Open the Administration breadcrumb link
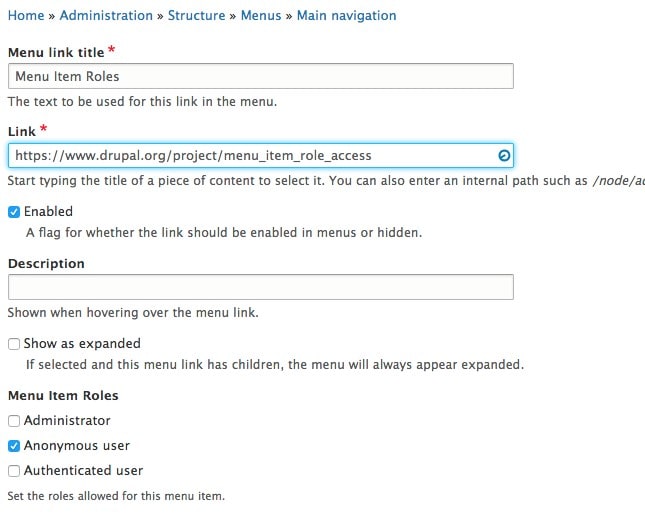645x519 pixels. pos(106,16)
